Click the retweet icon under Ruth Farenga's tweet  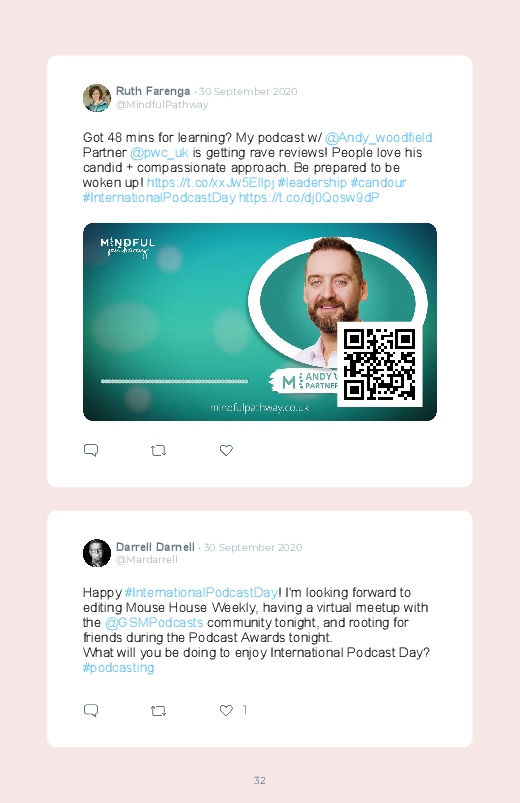(x=158, y=451)
